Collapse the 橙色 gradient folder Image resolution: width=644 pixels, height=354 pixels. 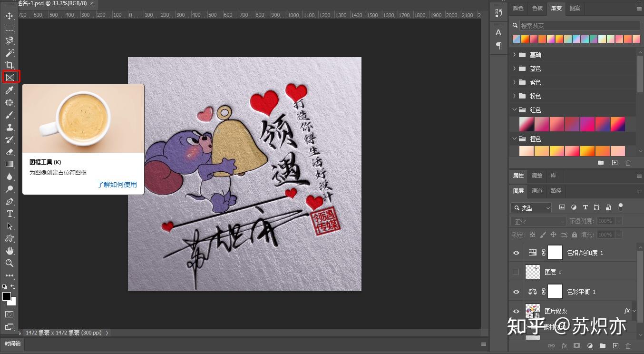(514, 139)
